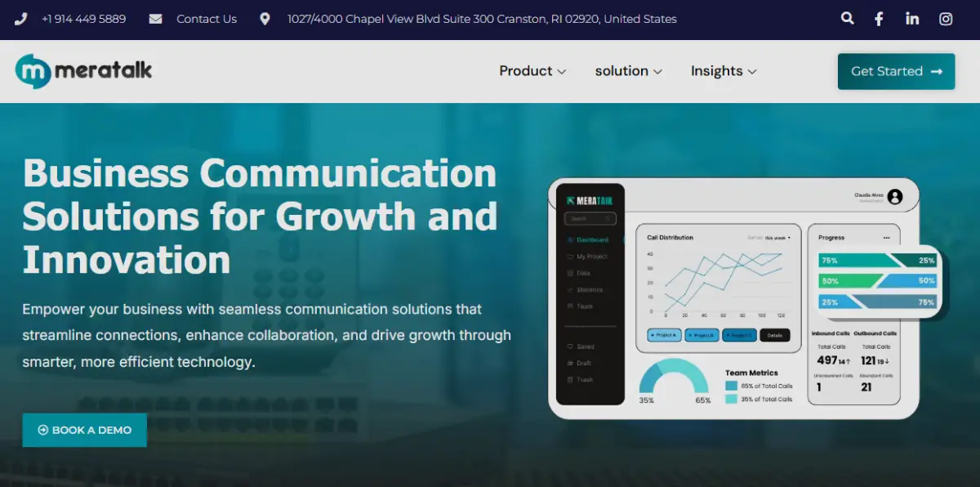This screenshot has width=980, height=487.
Task: Select the Chapel View Blvd address text
Action: [x=482, y=19]
